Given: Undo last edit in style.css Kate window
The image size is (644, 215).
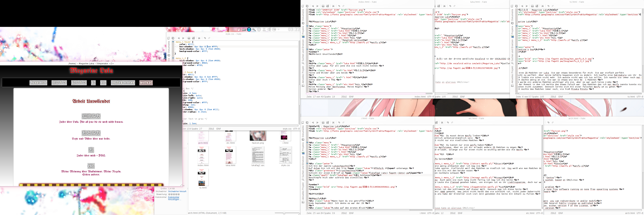Looking at the screenshot, I should pos(205,38).
